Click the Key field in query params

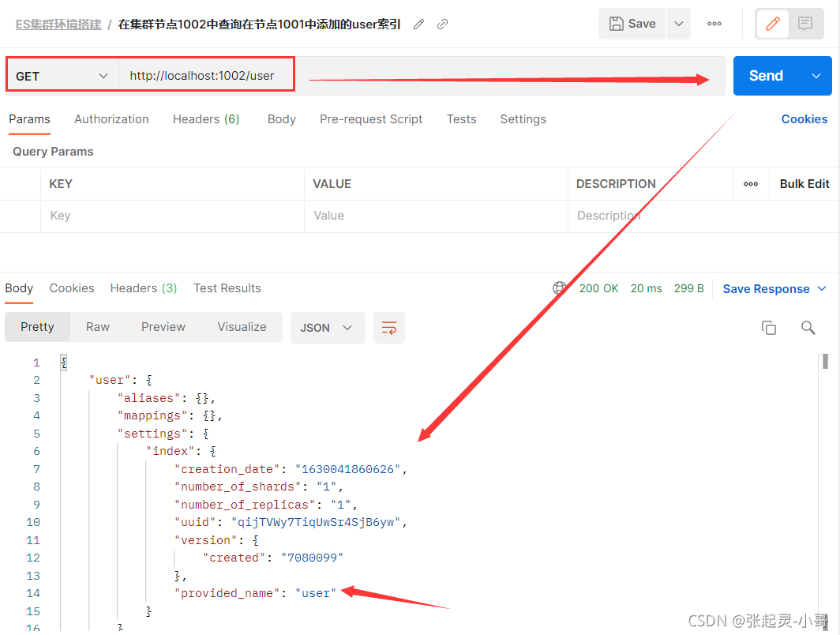coord(172,216)
